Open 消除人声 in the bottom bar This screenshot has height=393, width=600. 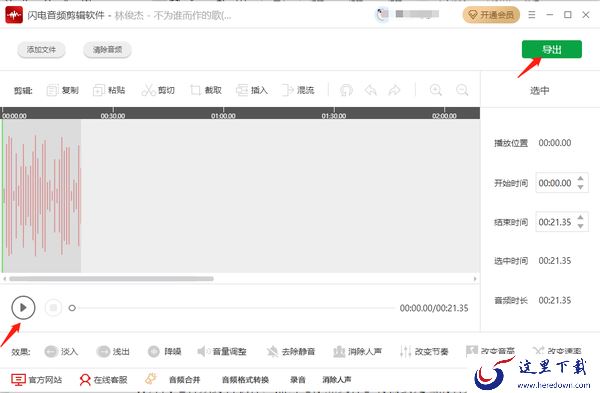pyautogui.click(x=337, y=380)
